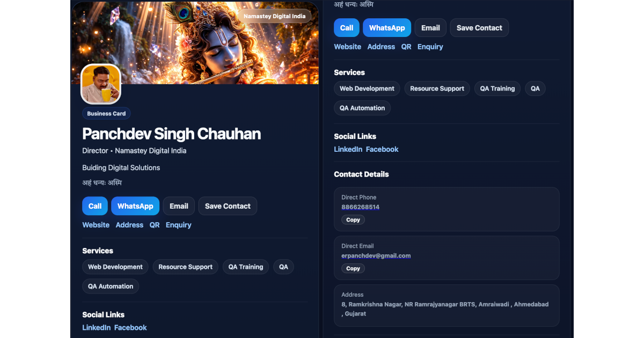
Task: Open Facebook link on the left card
Action: coord(130,327)
